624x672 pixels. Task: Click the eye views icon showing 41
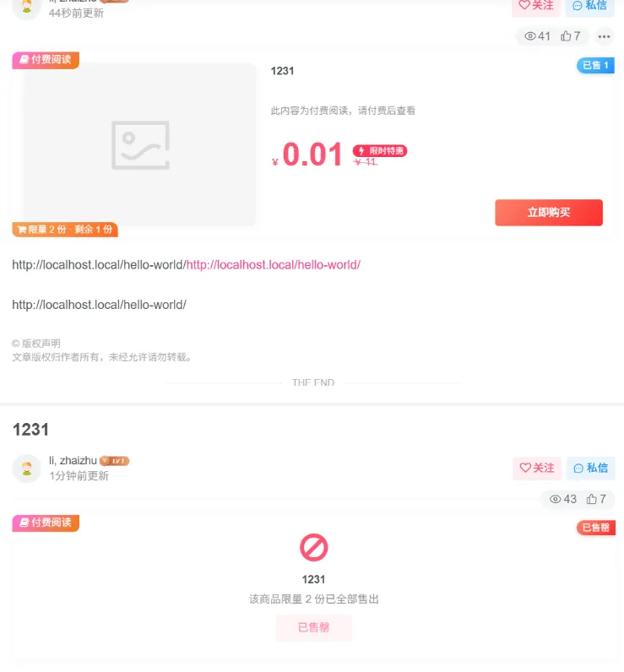[x=530, y=36]
